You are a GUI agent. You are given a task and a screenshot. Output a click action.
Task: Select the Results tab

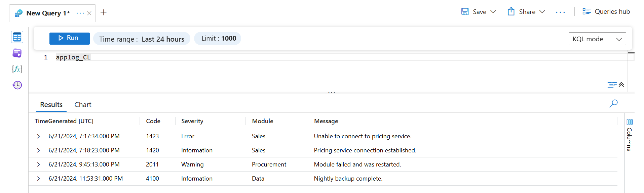point(51,105)
